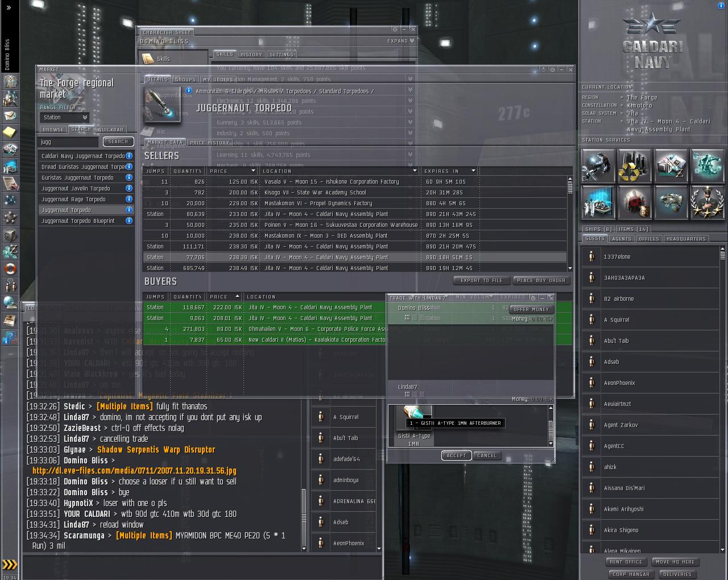Accept the trade with Linda87

(x=456, y=455)
